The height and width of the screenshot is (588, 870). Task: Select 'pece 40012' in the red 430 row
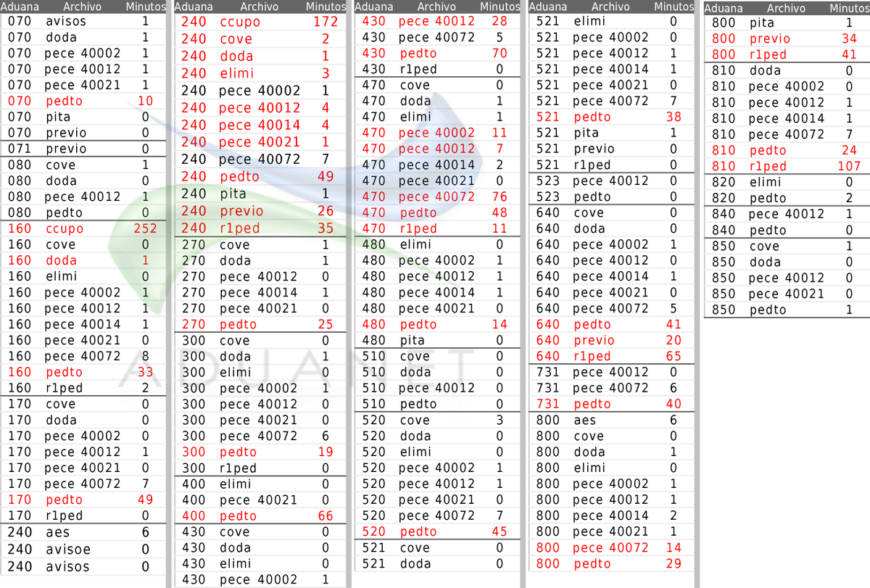[x=436, y=22]
